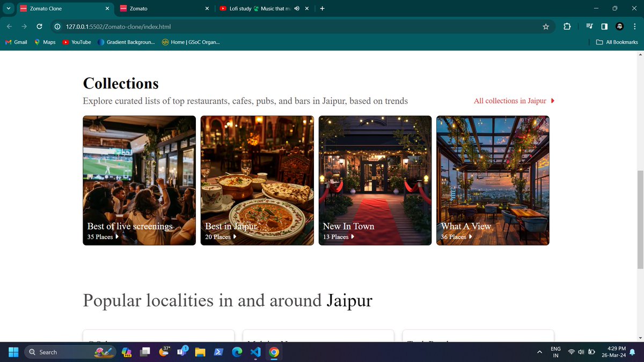The height and width of the screenshot is (362, 644).
Task: Click the scrollbar down arrow
Action: [640, 337]
